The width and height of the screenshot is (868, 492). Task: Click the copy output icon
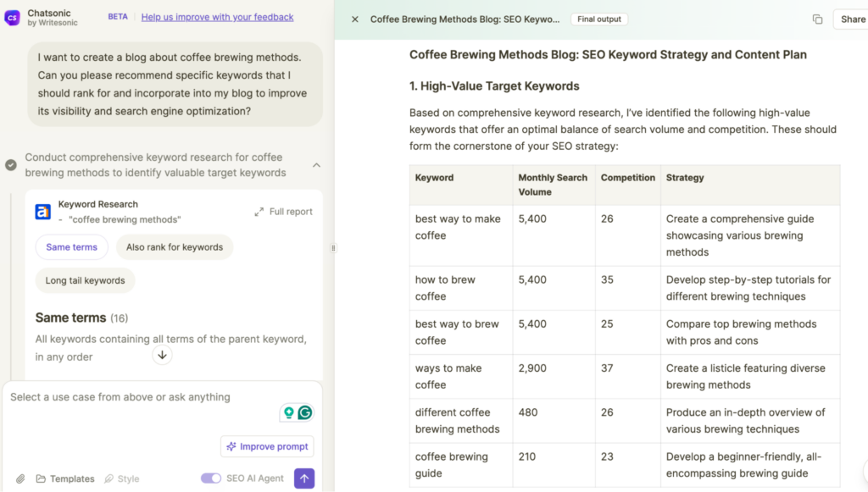pyautogui.click(x=817, y=19)
